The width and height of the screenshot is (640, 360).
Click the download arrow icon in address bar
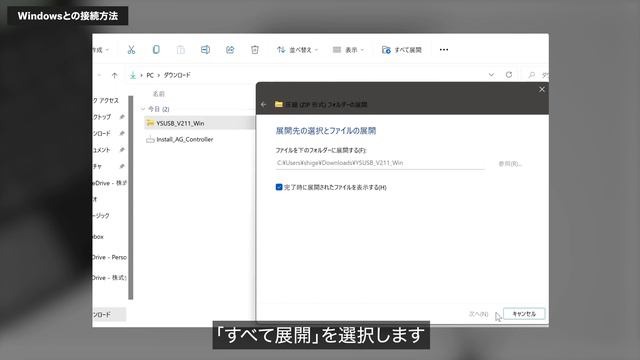click(x=133, y=75)
